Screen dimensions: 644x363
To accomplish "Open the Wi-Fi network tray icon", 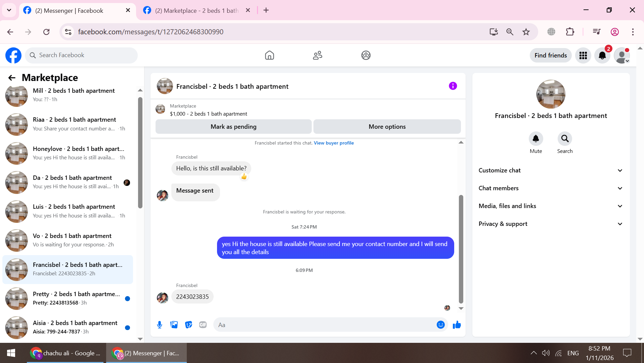I will pos(559,353).
